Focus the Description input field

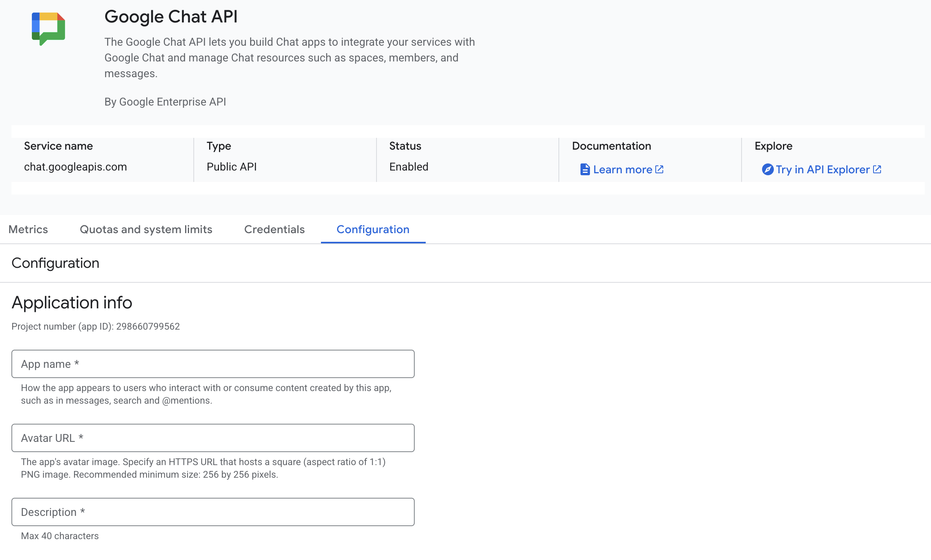[213, 512]
